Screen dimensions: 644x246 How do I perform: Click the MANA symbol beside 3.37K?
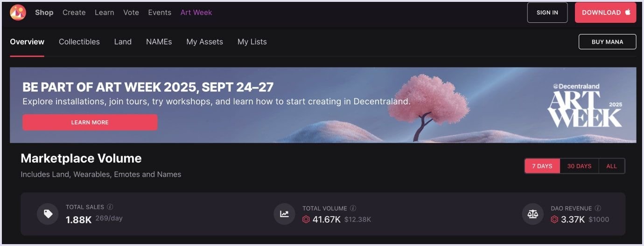click(x=554, y=219)
